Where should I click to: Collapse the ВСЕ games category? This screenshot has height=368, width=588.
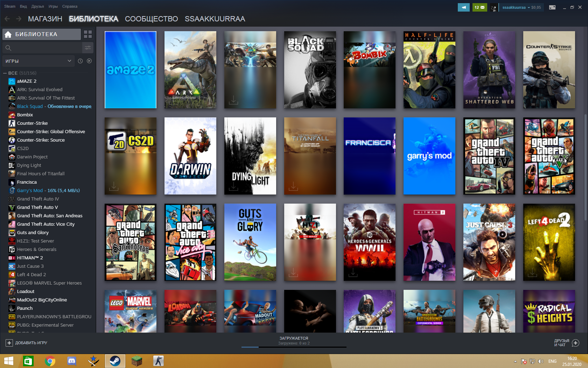[x=5, y=73]
